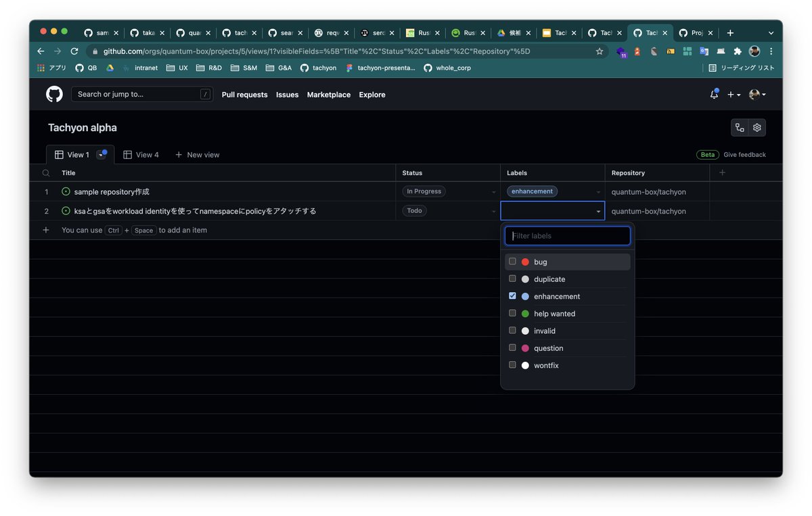Switch to View 4 tab

tap(141, 155)
